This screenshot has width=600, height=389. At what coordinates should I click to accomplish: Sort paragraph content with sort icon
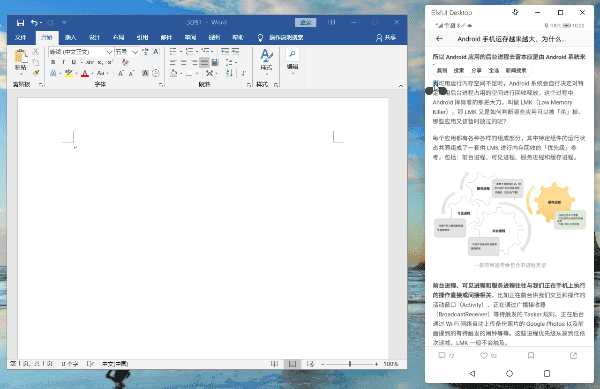229,73
